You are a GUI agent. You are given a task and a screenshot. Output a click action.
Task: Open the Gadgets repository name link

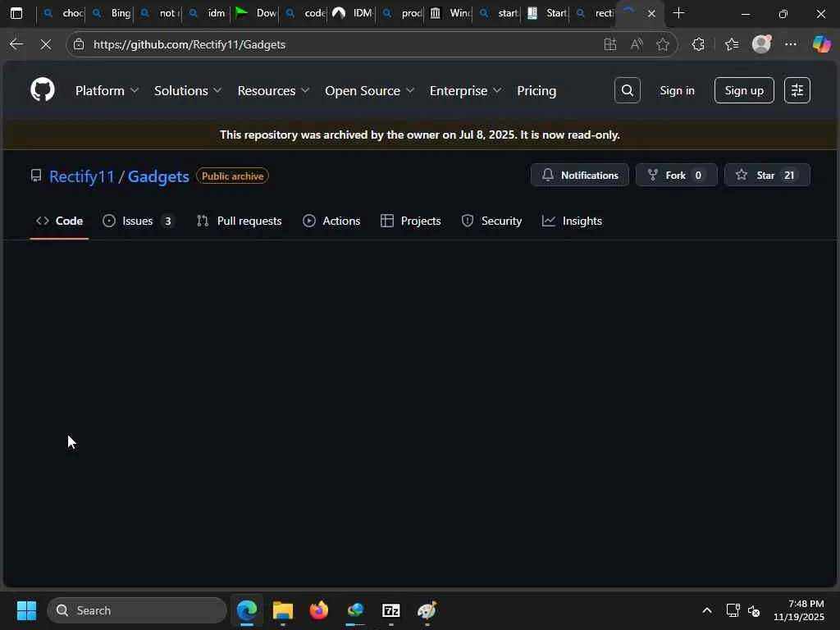coord(158,176)
